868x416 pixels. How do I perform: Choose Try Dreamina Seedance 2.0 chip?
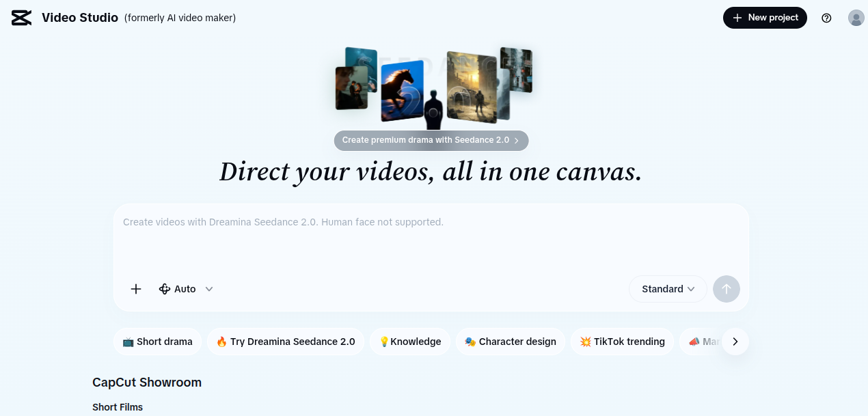click(x=286, y=342)
